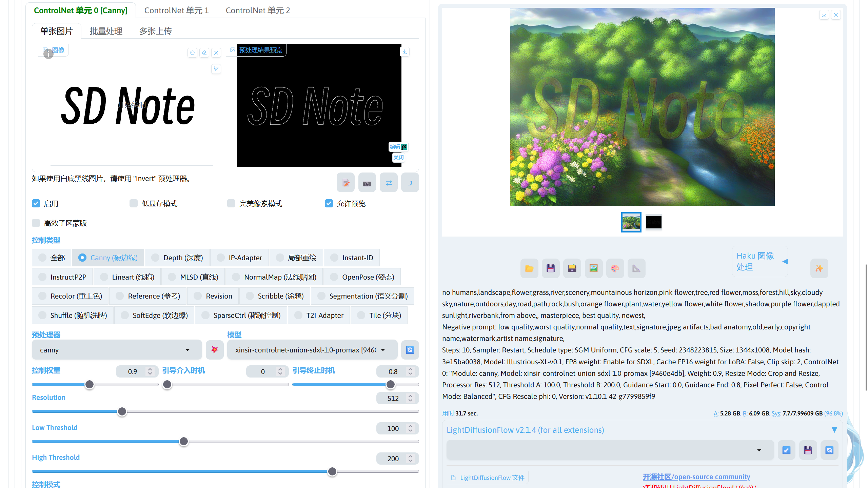
Task: Click the webcam camera icon button
Action: click(x=367, y=183)
